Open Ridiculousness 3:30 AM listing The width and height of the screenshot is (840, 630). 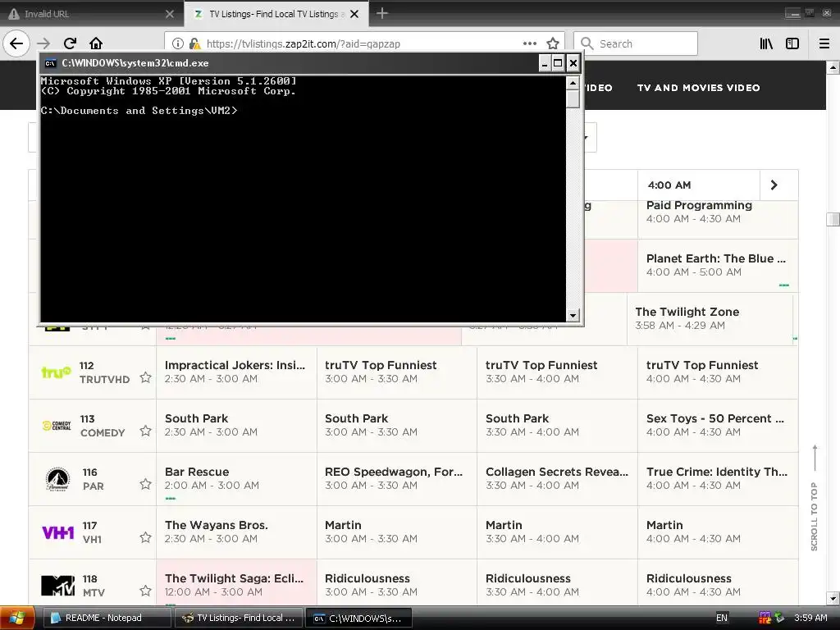[x=557, y=583]
